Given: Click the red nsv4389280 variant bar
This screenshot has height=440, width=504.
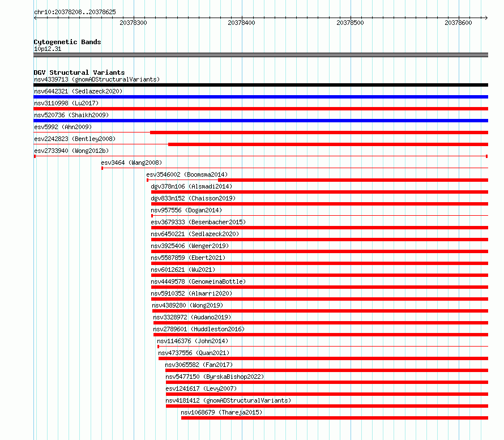Looking at the screenshot, I should pos(320,311).
